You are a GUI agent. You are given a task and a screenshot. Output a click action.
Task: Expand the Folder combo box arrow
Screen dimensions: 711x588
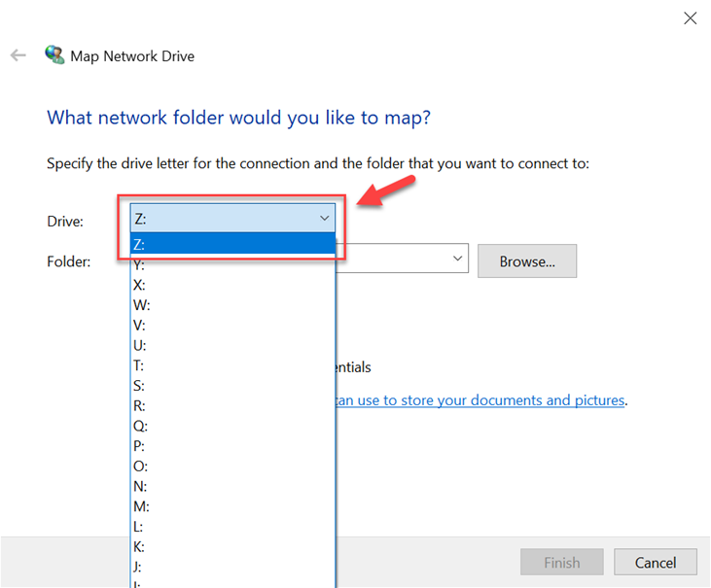pyautogui.click(x=457, y=259)
